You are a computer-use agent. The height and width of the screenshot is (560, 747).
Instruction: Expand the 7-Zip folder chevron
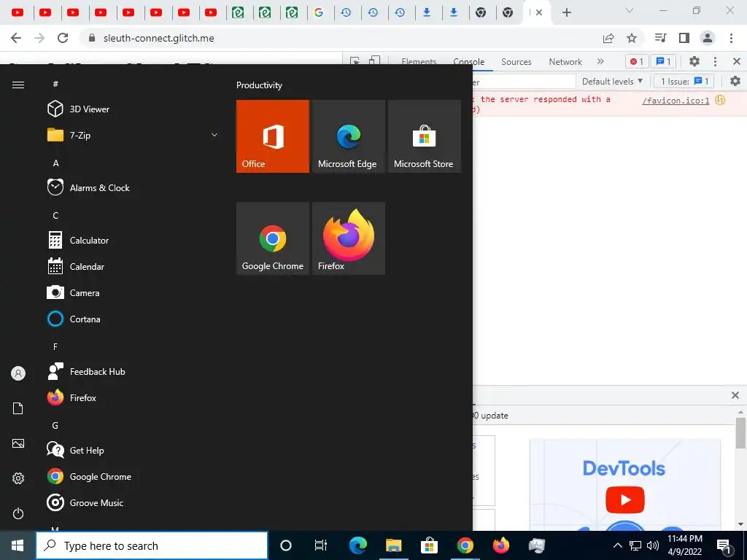tap(214, 135)
